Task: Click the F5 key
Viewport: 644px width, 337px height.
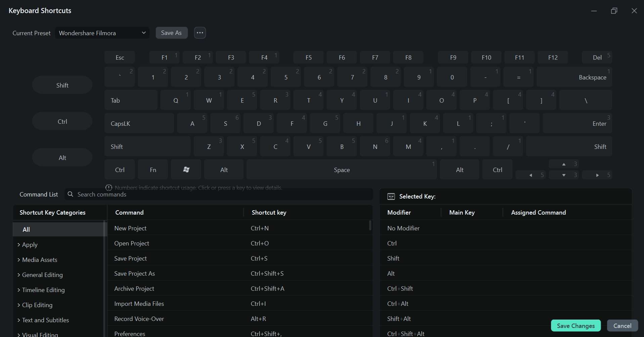Action: point(308,57)
